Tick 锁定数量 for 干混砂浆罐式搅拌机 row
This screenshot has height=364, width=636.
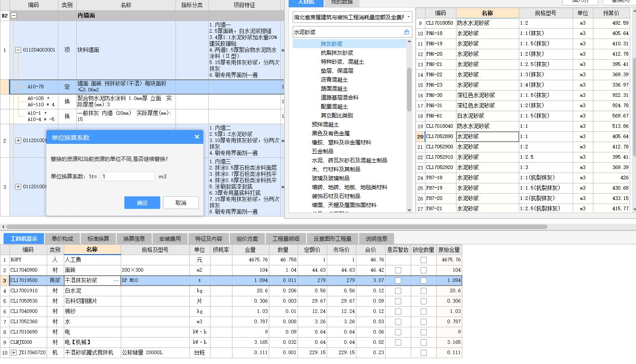pyautogui.click(x=424, y=353)
